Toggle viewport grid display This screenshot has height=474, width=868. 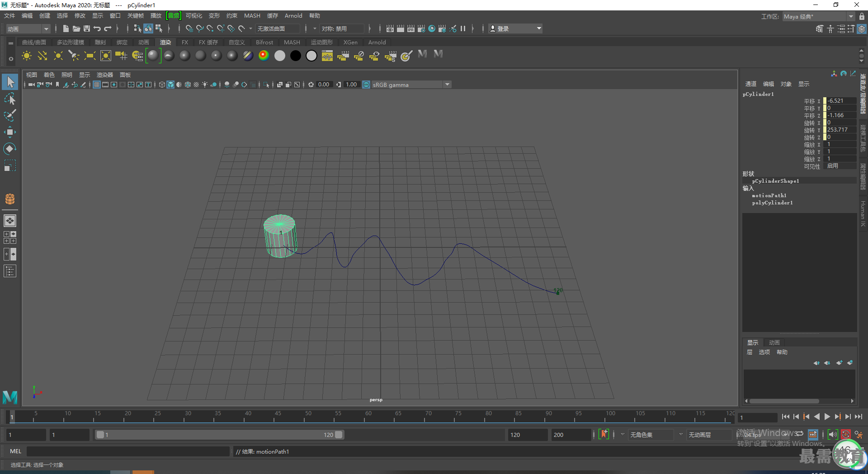(97, 85)
